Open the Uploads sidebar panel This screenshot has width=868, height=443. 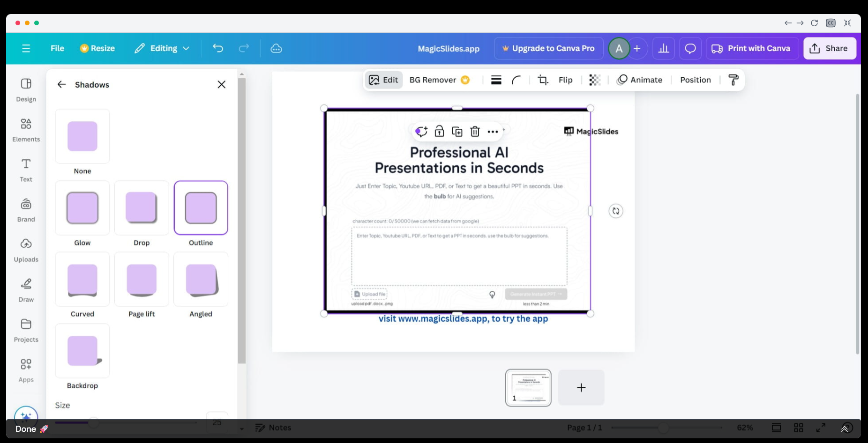tap(26, 250)
